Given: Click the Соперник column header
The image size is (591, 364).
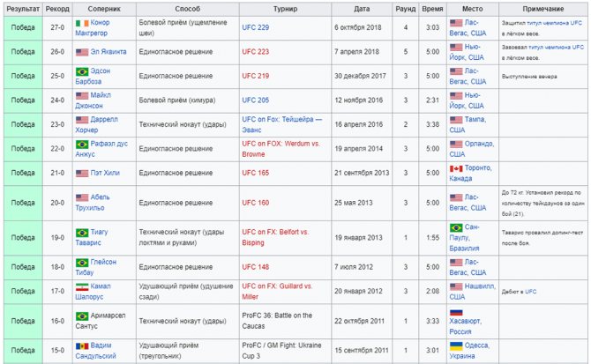Looking at the screenshot, I should pyautogui.click(x=104, y=9).
